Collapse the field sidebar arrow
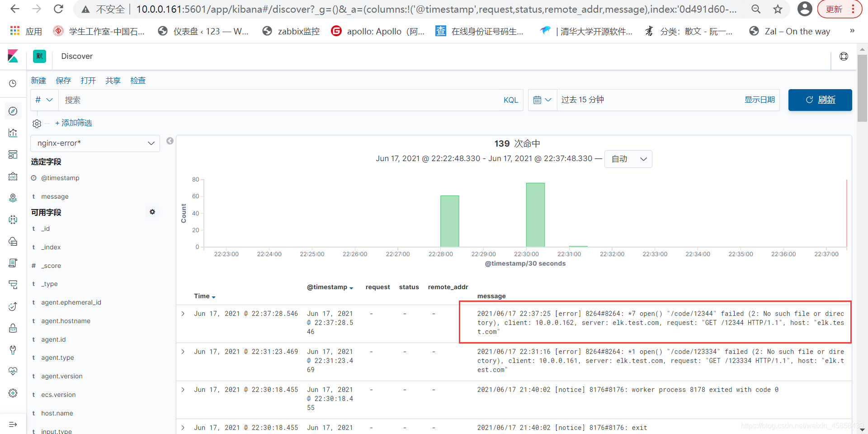 click(170, 141)
